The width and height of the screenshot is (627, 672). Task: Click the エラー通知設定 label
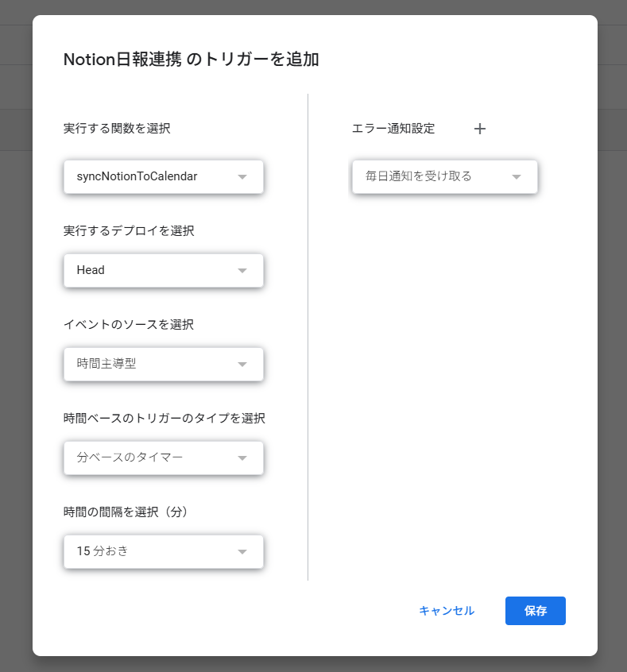click(x=393, y=129)
